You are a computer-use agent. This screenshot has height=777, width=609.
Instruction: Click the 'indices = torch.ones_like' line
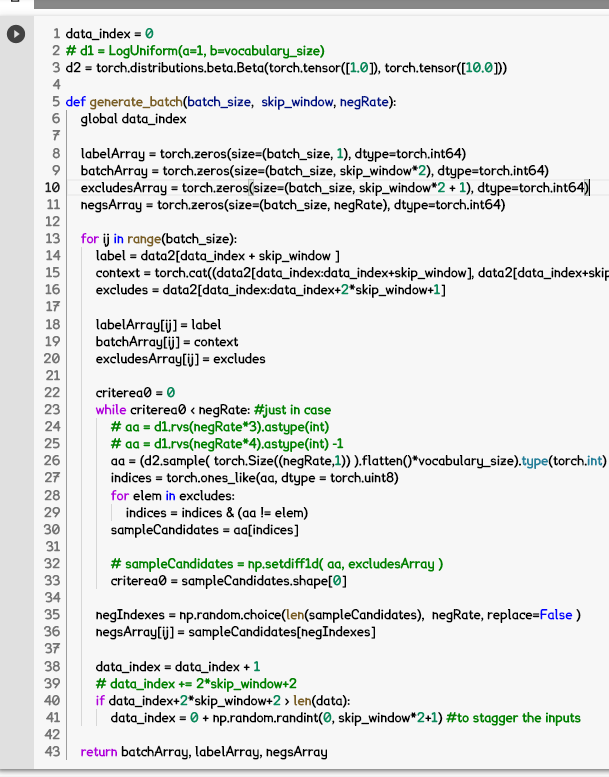point(255,478)
